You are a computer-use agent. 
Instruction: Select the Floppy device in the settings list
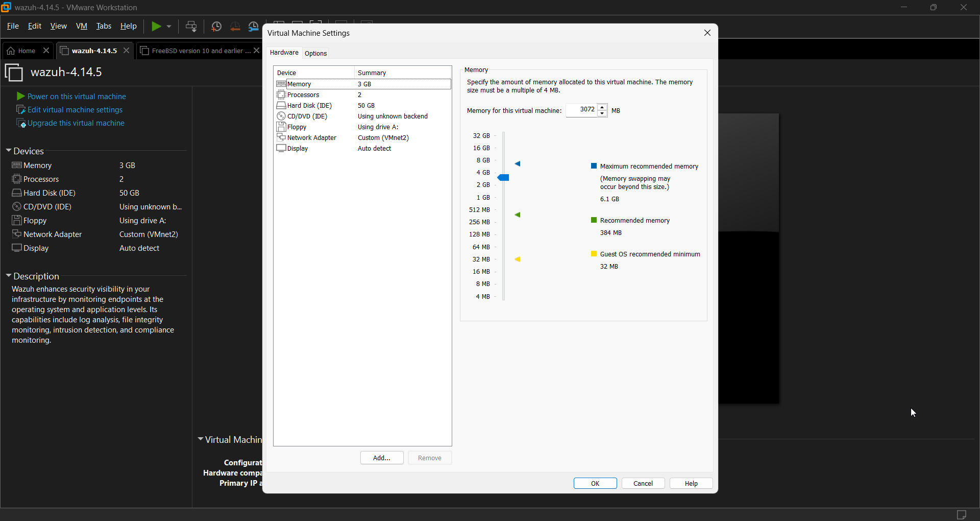[x=363, y=127]
